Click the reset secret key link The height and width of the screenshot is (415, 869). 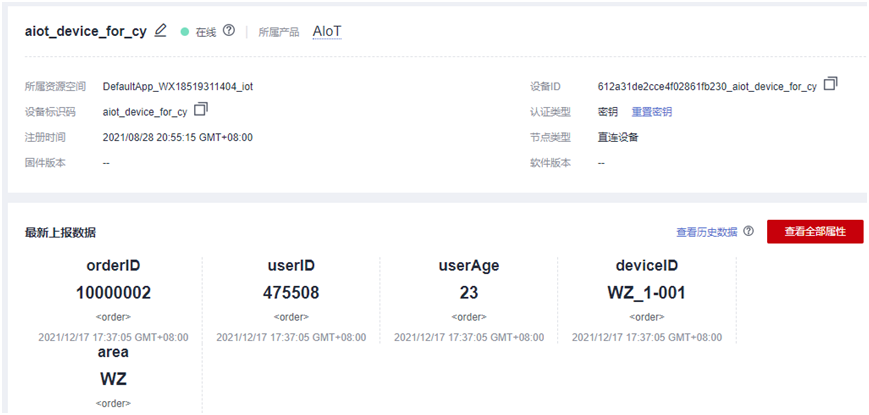tap(651, 112)
